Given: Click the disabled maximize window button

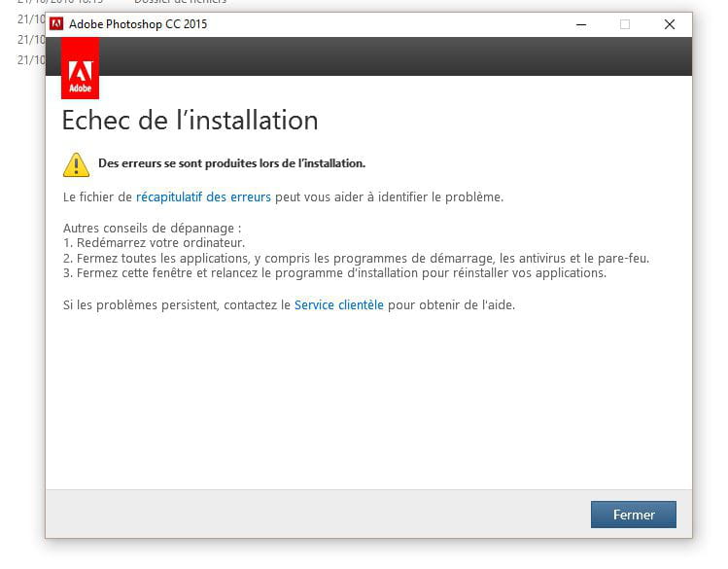Looking at the screenshot, I should click(625, 24).
